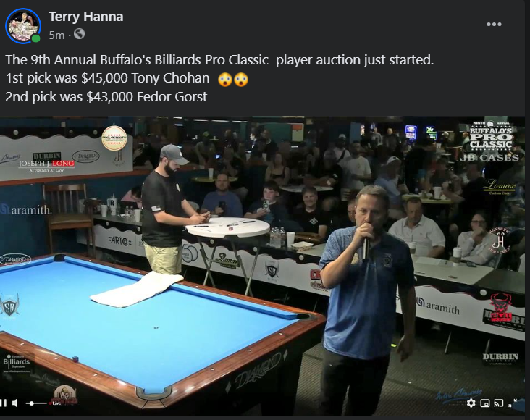
Task: Adjust the video volume slider
Action: coord(36,403)
